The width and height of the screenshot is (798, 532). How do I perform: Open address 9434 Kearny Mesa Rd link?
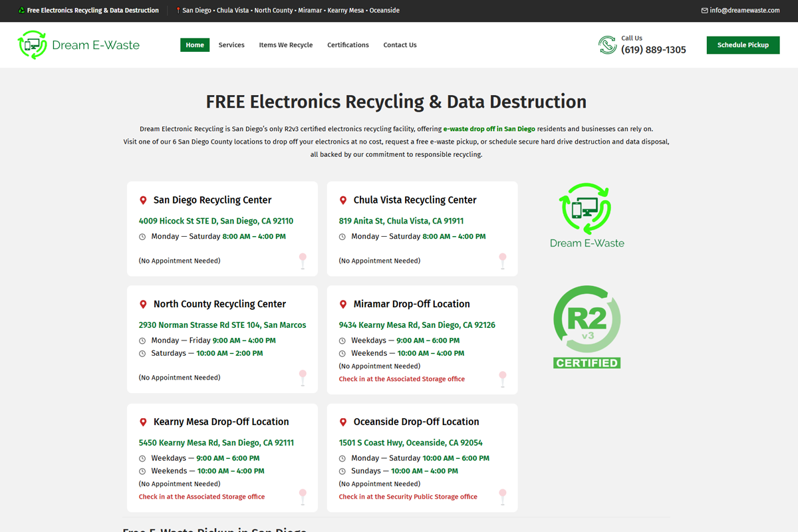pos(417,325)
